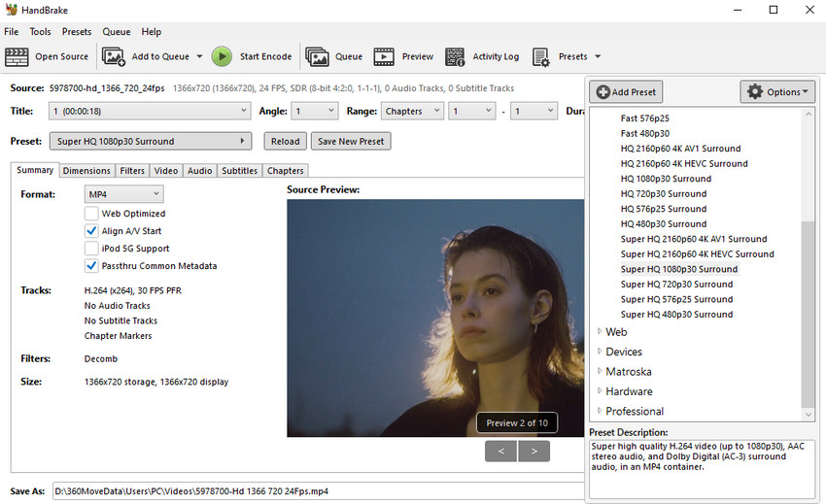Uncheck the Align A/V Start checkbox
Screen dimensions: 826x504
tap(91, 231)
